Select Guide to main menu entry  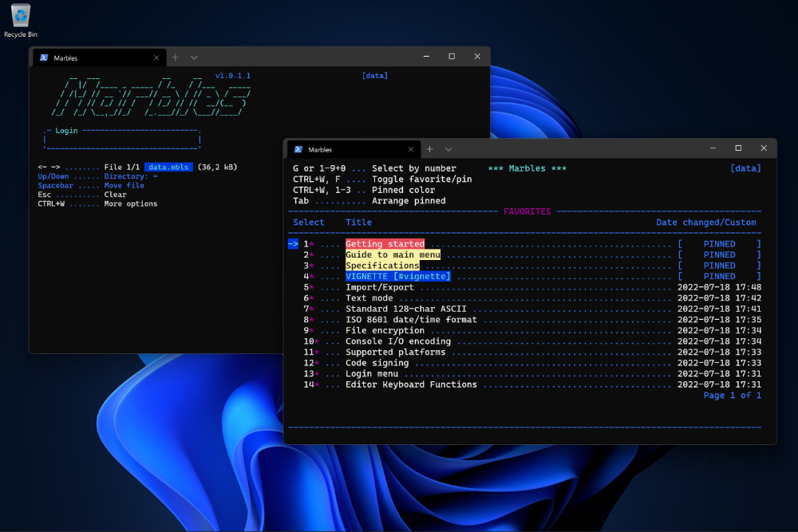click(x=393, y=254)
